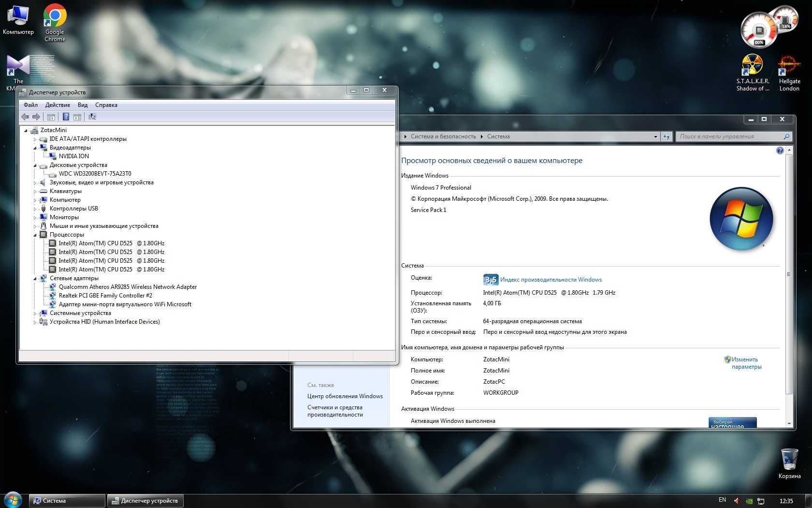Focus the Поиск в панели управления search field
This screenshot has width=812, height=508.
[730, 136]
